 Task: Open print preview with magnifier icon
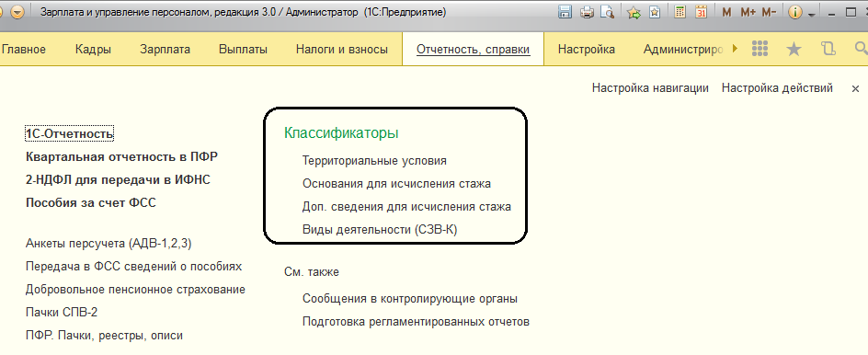click(x=607, y=12)
